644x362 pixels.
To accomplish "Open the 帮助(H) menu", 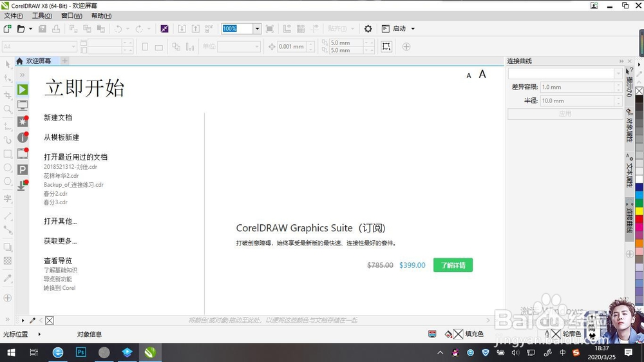I will tap(101, 15).
